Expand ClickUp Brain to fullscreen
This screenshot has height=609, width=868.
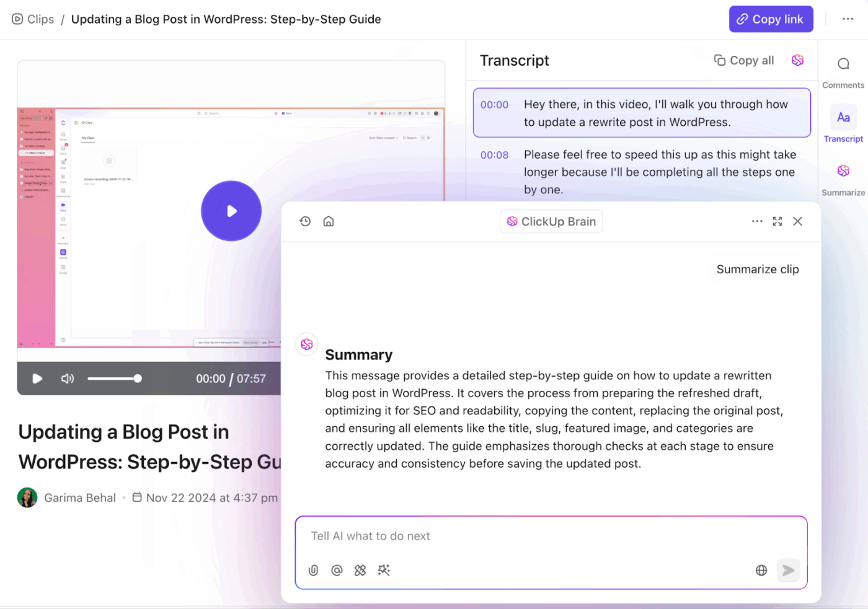[x=777, y=221]
